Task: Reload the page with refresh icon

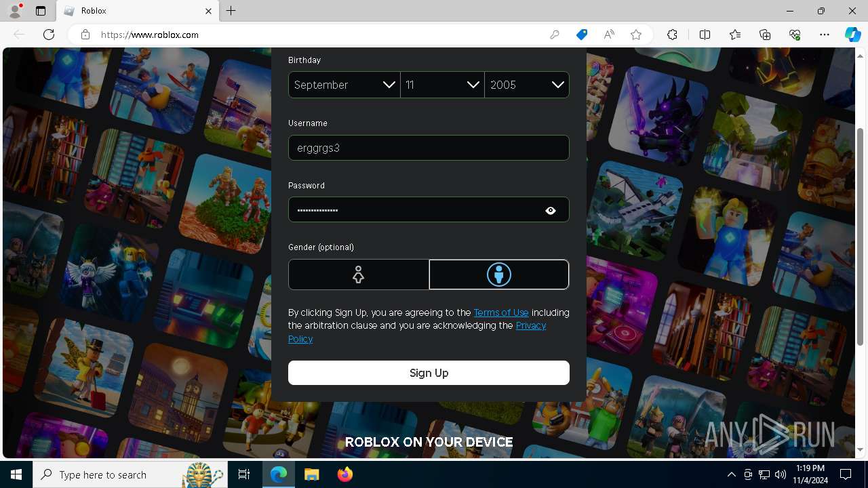Action: (x=49, y=35)
